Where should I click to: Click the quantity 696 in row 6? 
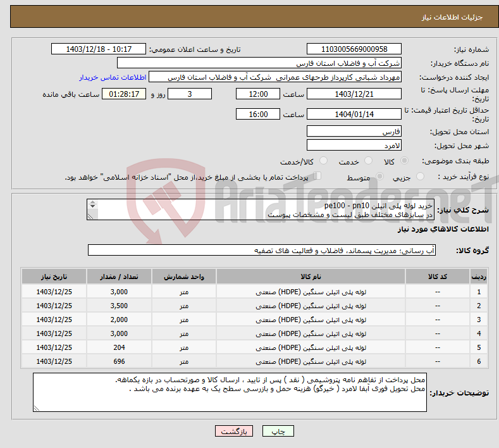[119, 361]
